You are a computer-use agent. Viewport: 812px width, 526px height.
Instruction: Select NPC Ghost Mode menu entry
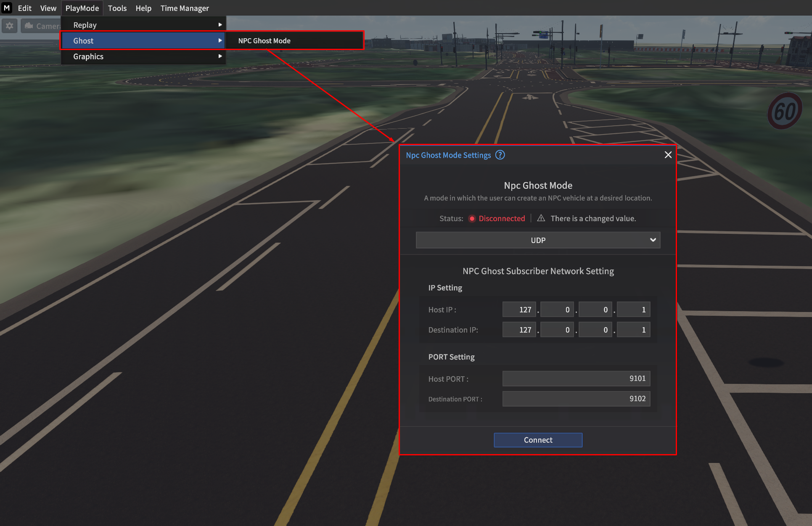pyautogui.click(x=264, y=41)
